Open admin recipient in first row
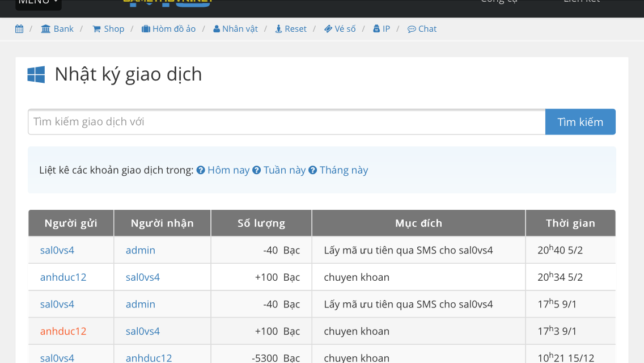644x363 pixels. tap(141, 250)
